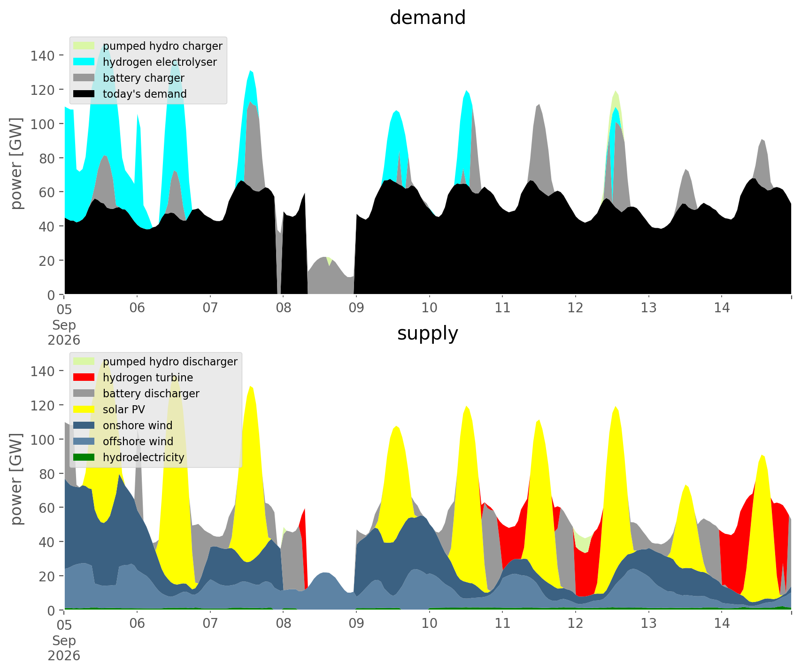
Task: Click the green hydroelectricity legend swatch
Action: coord(85,457)
